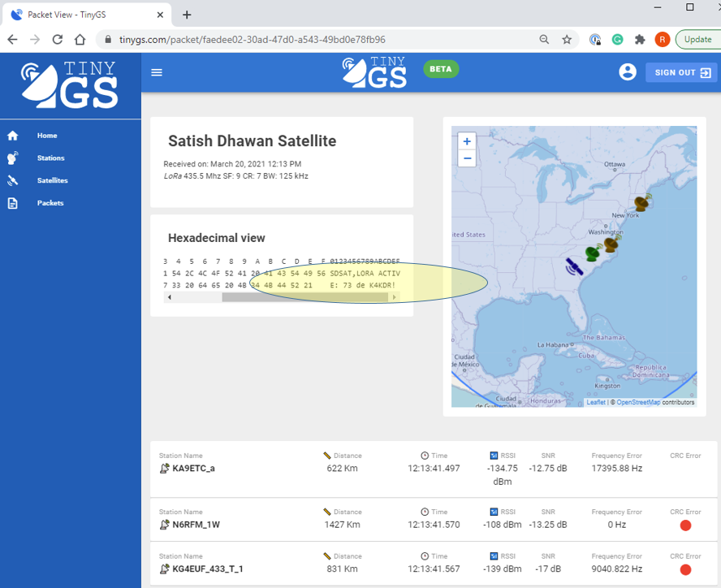Viewport: 721px width, 588px height.
Task: Click the brown station dish near Washington
Action: pyautogui.click(x=611, y=244)
